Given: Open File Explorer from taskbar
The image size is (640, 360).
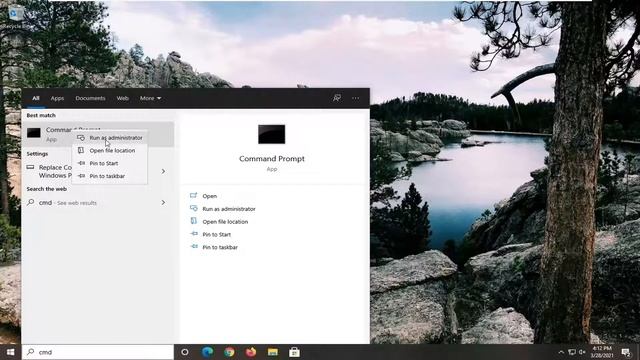Looking at the screenshot, I should [x=273, y=352].
